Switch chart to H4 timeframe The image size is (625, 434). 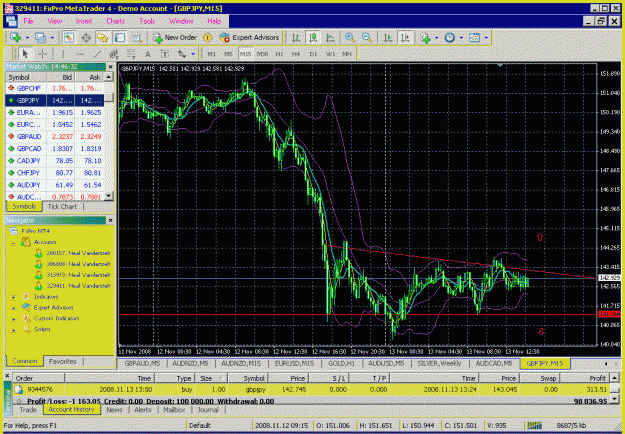click(296, 53)
